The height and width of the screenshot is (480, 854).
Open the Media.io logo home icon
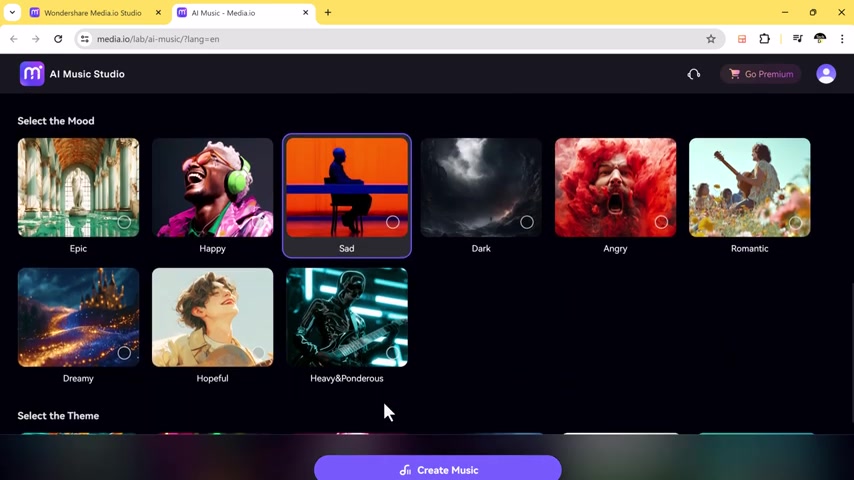32,74
